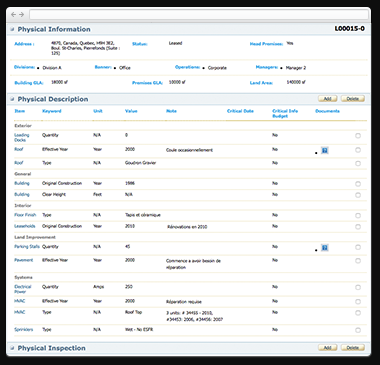Select radio button for Loading Docks row
This screenshot has height=365, width=380.
click(358, 136)
